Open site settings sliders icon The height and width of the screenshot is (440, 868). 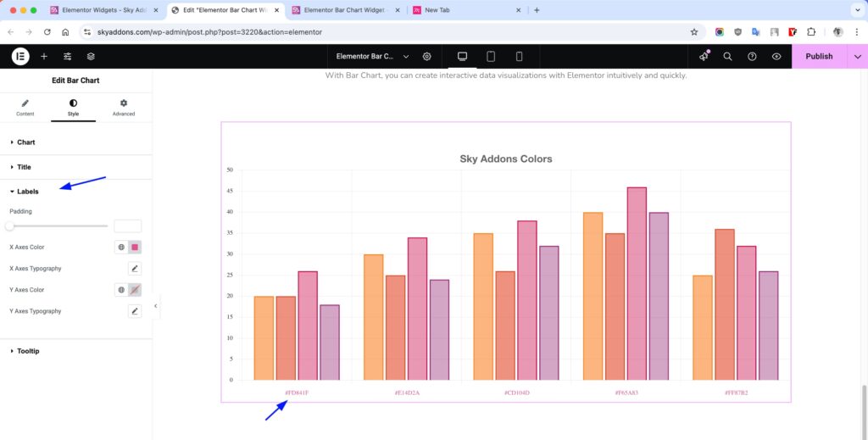pos(68,57)
